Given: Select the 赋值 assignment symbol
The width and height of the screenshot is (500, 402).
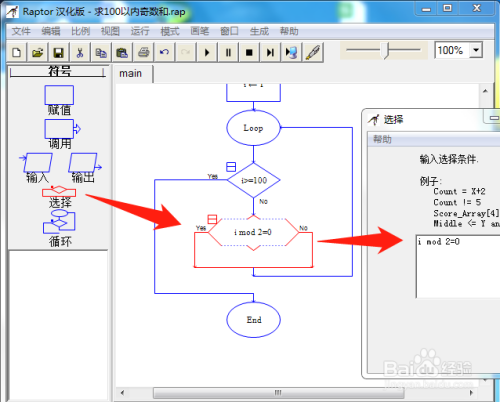Looking at the screenshot, I should (59, 99).
